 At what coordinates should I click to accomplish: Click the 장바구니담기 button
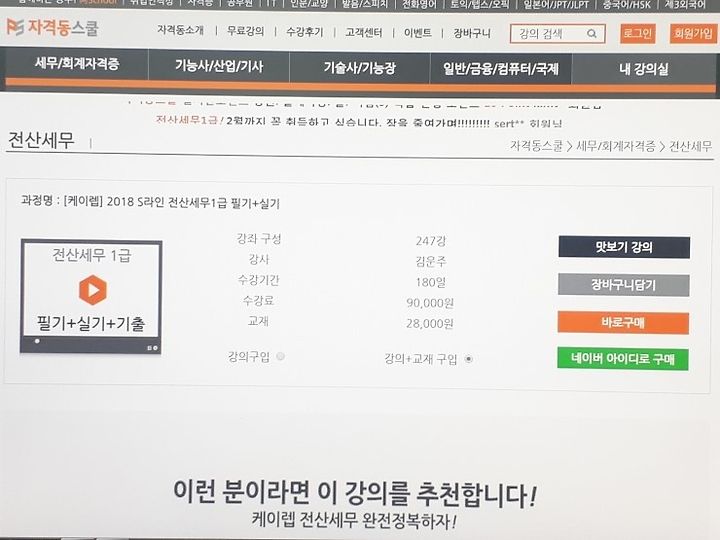624,285
